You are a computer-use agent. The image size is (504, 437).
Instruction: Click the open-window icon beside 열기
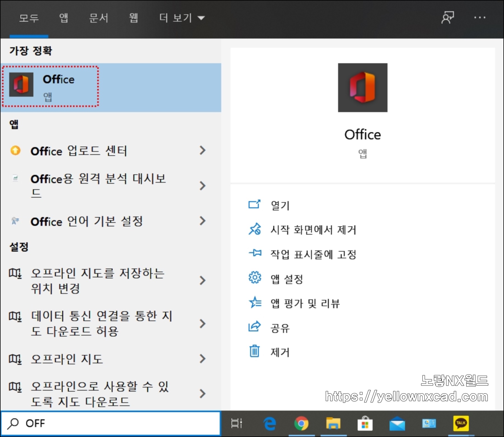tap(255, 204)
